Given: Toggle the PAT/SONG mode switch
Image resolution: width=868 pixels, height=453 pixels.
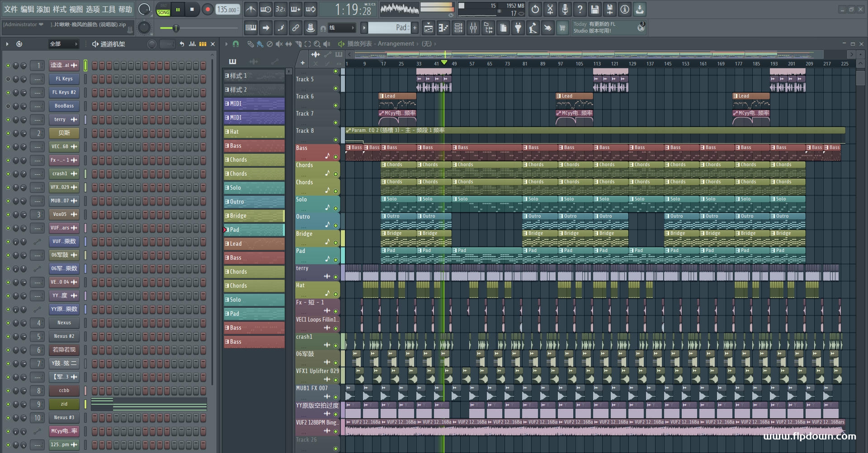Looking at the screenshot, I should click(x=163, y=9).
